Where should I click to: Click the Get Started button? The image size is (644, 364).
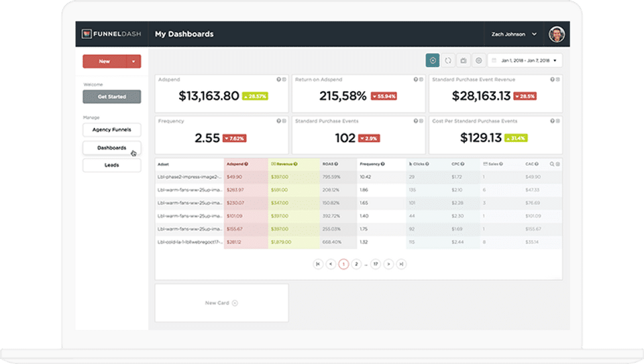point(112,97)
